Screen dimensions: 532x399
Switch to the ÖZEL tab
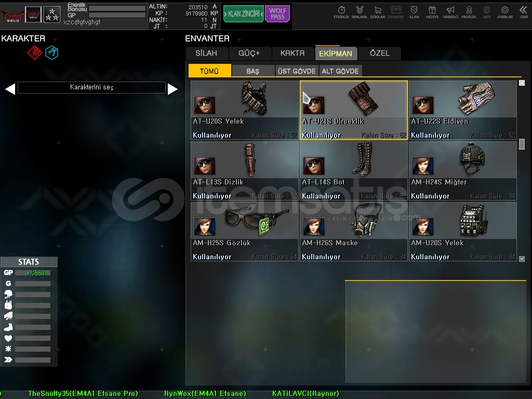point(380,54)
